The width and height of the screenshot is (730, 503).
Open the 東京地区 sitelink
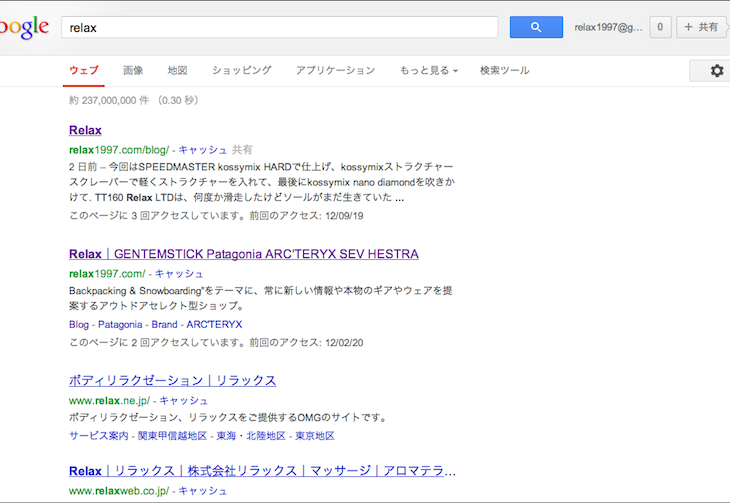pyautogui.click(x=315, y=435)
